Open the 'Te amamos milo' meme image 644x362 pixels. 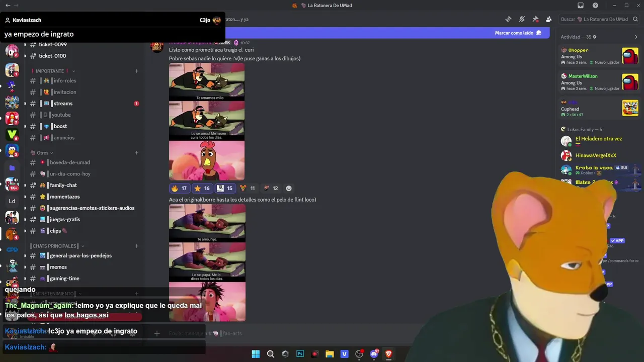(207, 82)
